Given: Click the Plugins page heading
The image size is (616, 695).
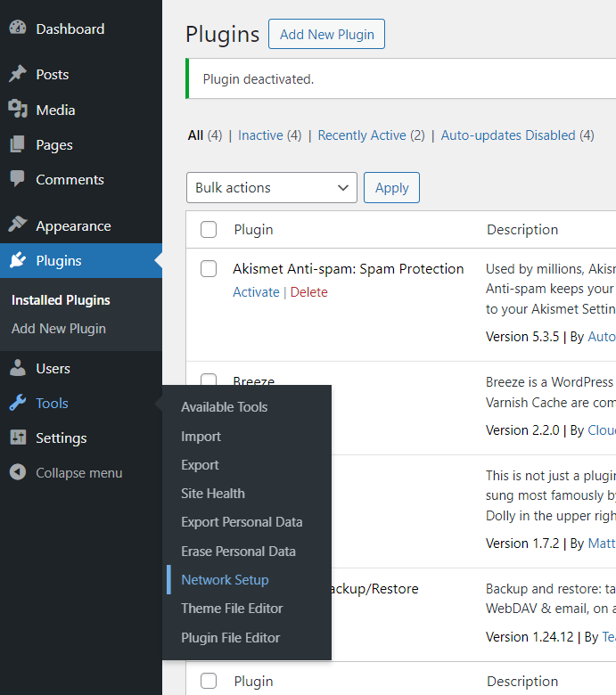Looking at the screenshot, I should pyautogui.click(x=222, y=35).
